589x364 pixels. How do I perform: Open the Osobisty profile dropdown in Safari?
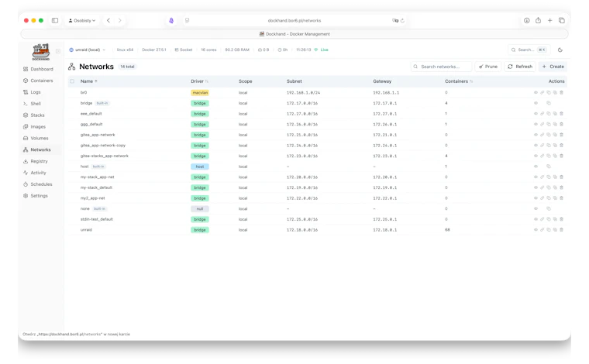pyautogui.click(x=82, y=20)
